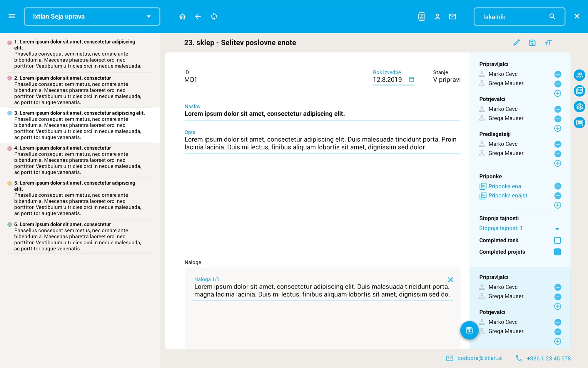Open the hamburger menu
The image size is (588, 368).
click(12, 16)
